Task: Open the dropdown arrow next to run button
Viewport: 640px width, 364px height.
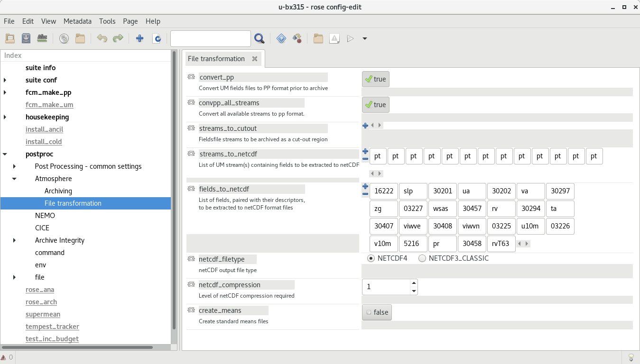Action: 365,38
